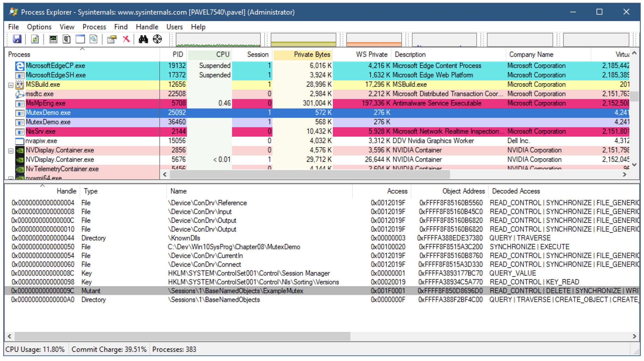Sort handles by the Decoded Access header
This screenshot has height=361, width=644.
pos(564,191)
